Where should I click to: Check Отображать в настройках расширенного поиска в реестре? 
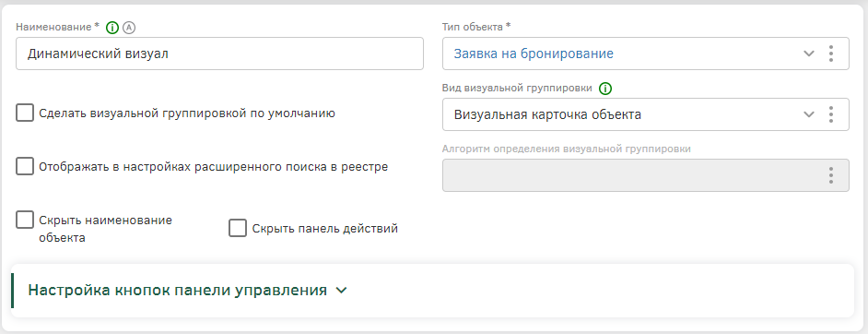(x=24, y=166)
